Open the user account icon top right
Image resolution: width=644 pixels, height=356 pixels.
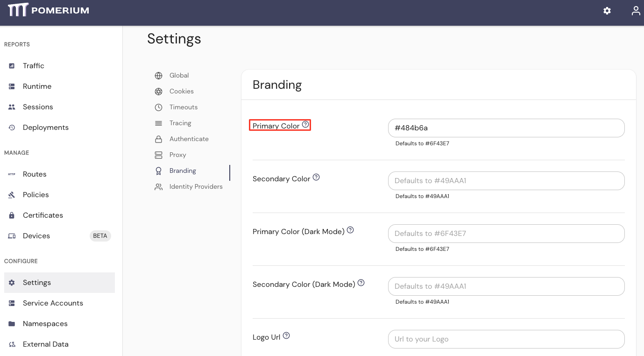point(636,10)
